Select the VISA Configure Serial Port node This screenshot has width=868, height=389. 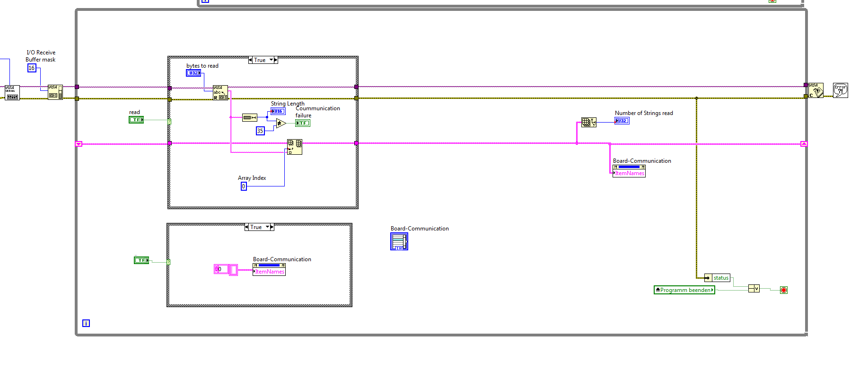click(12, 92)
